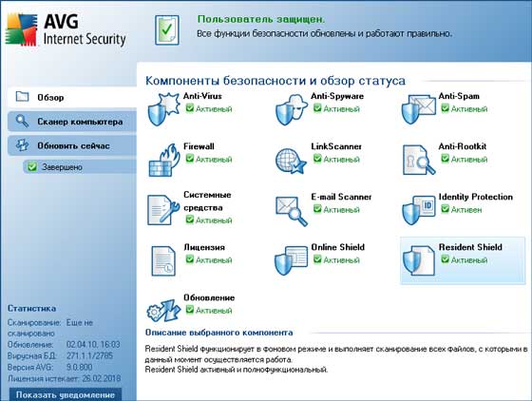Click the Системные средства Активный status text
The height and width of the screenshot is (401, 532).
(214, 220)
